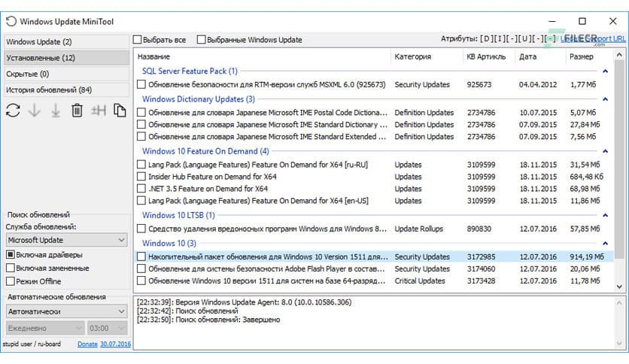Click the update list vertical scrollbar thumb
The height and width of the screenshot is (364, 629).
click(619, 160)
